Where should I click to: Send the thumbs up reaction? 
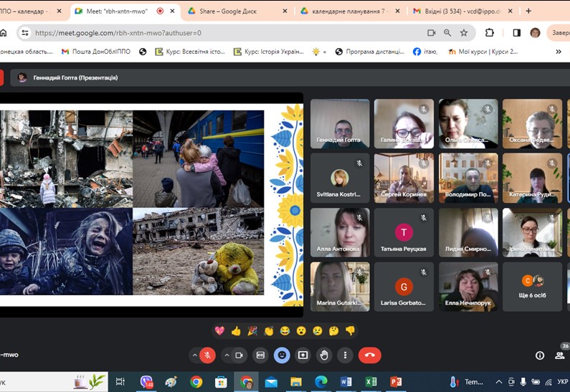coord(236,330)
